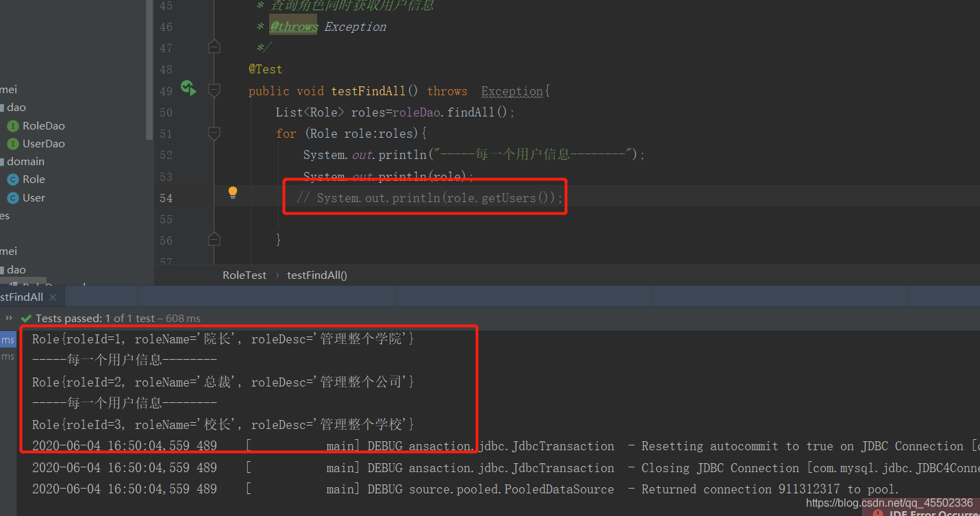Open the Role class in project tree
The width and height of the screenshot is (980, 516).
click(x=34, y=179)
